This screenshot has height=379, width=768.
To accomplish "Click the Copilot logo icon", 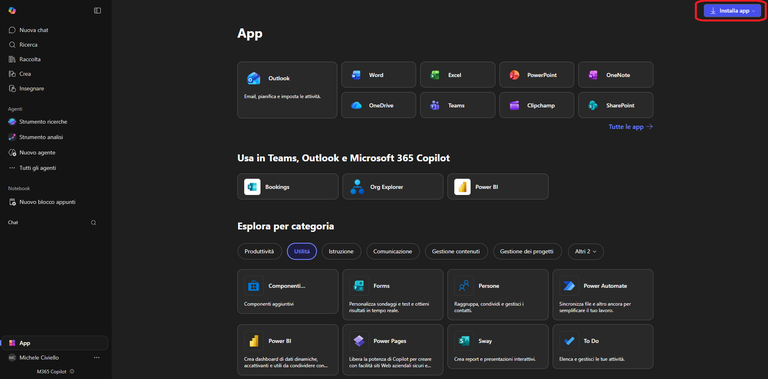I will pyautogui.click(x=12, y=10).
